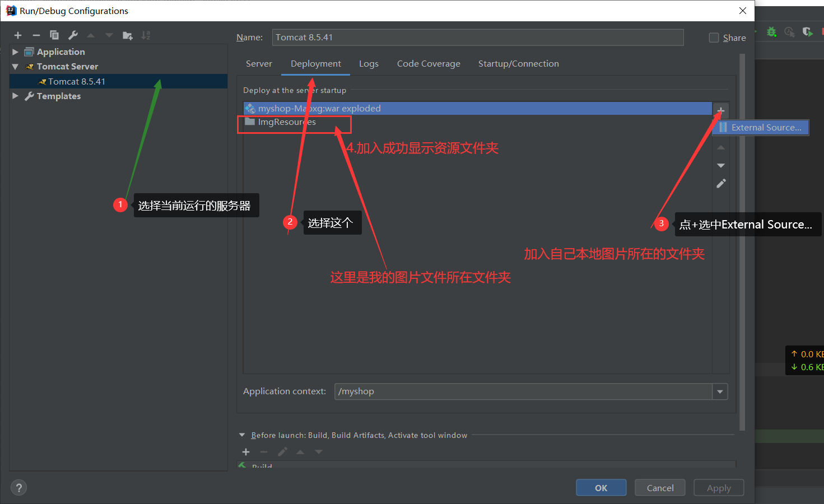This screenshot has height=504, width=824.
Task: Add new configuration with plus icon
Action: point(18,35)
